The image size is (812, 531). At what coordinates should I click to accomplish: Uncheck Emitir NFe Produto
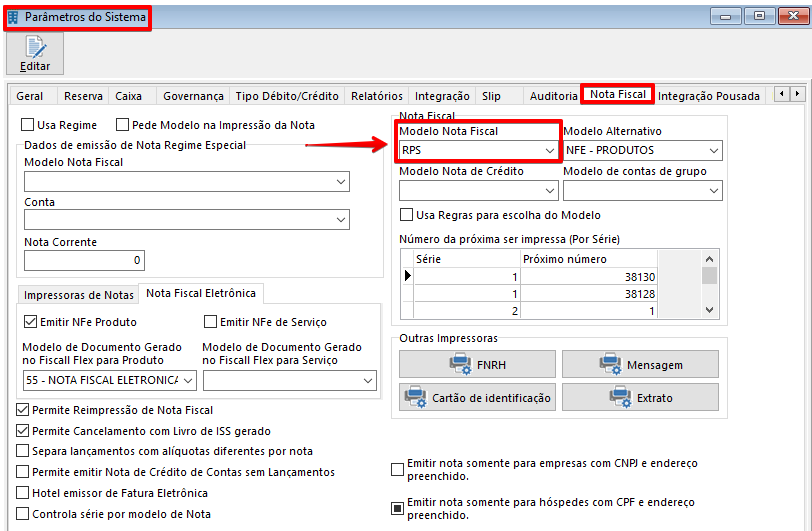(31, 322)
